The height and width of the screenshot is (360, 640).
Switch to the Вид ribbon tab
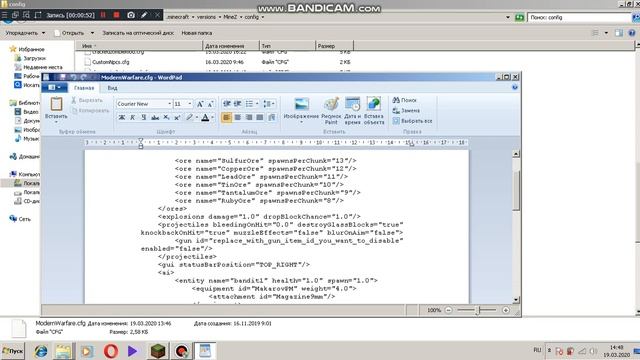click(x=112, y=88)
